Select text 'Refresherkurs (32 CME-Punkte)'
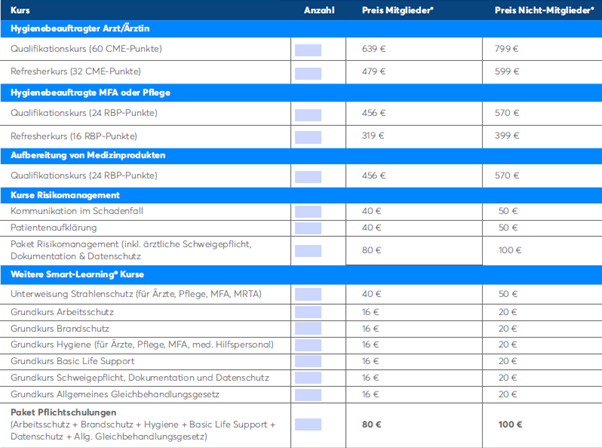 point(76,71)
